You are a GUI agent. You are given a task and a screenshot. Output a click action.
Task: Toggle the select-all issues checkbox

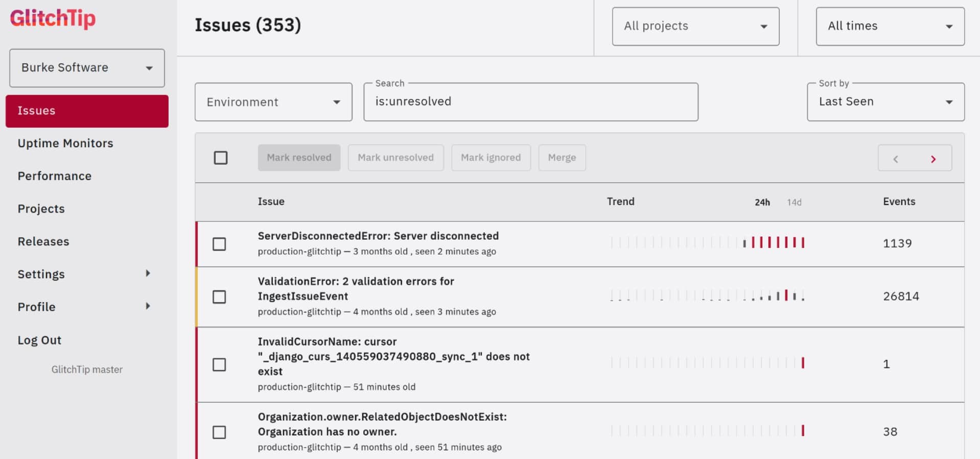pyautogui.click(x=221, y=158)
